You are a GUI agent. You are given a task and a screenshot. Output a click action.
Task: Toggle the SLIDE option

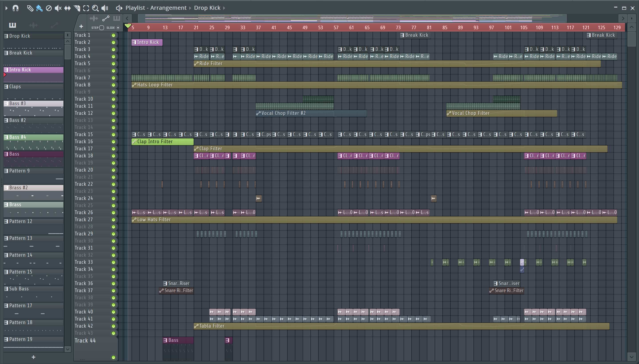118,28
